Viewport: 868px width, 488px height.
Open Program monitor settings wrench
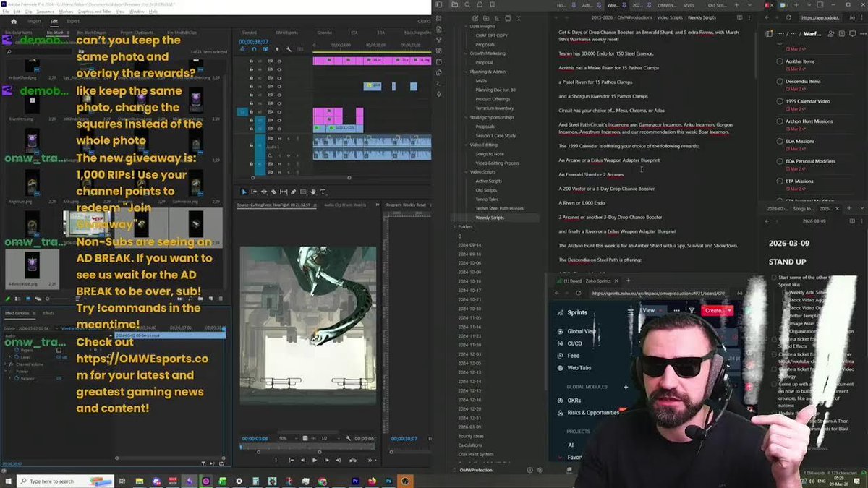pyautogui.click(x=349, y=439)
